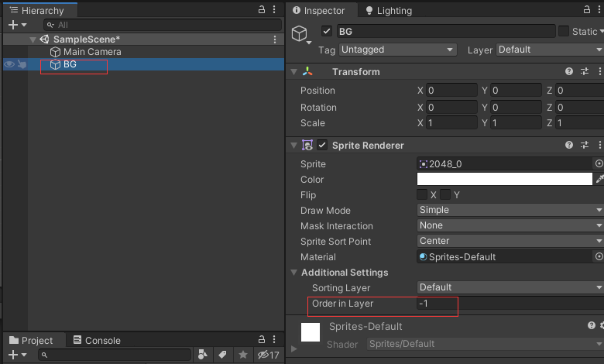
Task: Select Main Camera in Hierarchy
Action: click(92, 52)
